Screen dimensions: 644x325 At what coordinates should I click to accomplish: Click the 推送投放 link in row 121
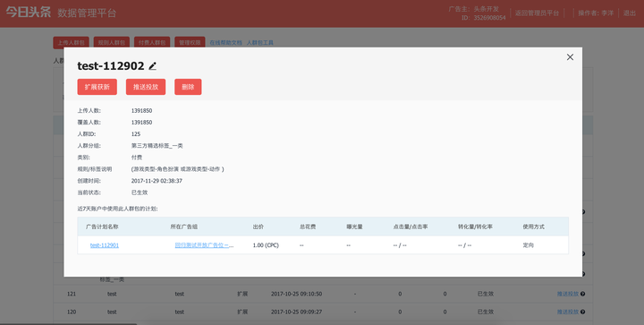click(x=568, y=294)
